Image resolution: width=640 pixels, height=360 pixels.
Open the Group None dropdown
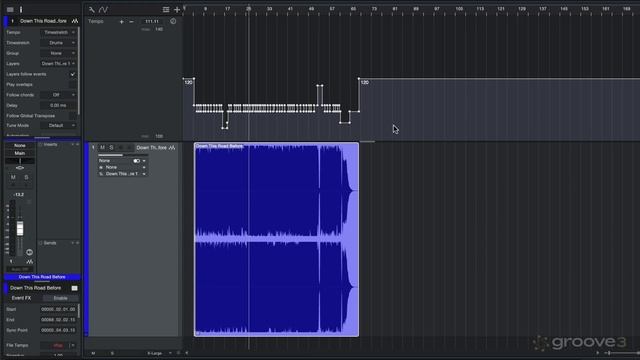point(58,53)
